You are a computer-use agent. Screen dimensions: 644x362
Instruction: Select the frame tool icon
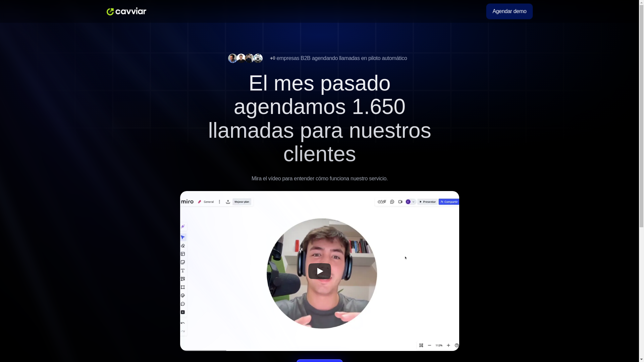[x=183, y=287]
